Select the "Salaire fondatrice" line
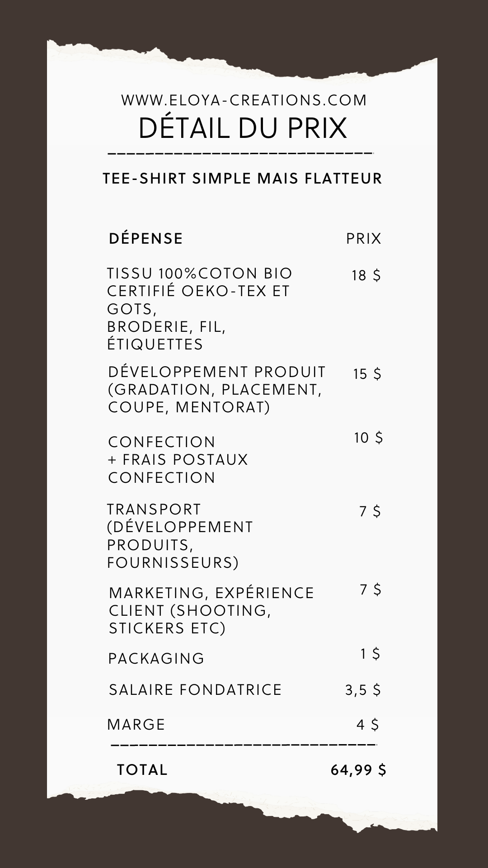The height and width of the screenshot is (868, 488). [195, 690]
